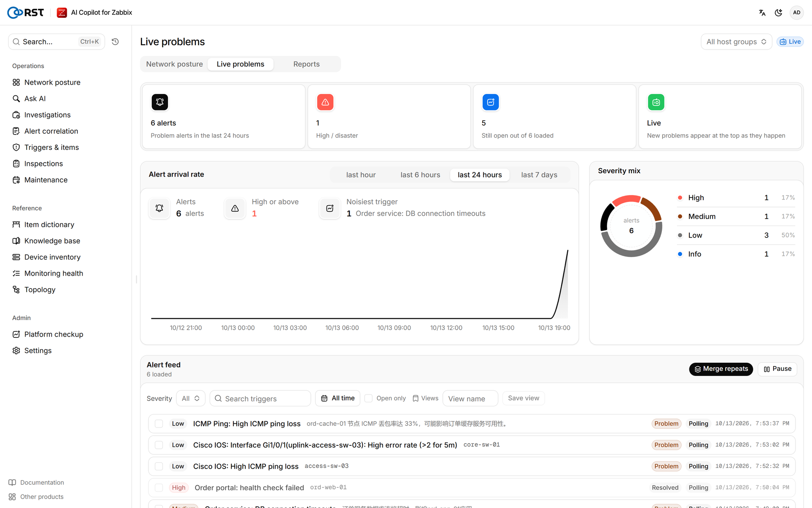Open Inspections in sidebar
This screenshot has height=508, width=812.
pos(44,163)
